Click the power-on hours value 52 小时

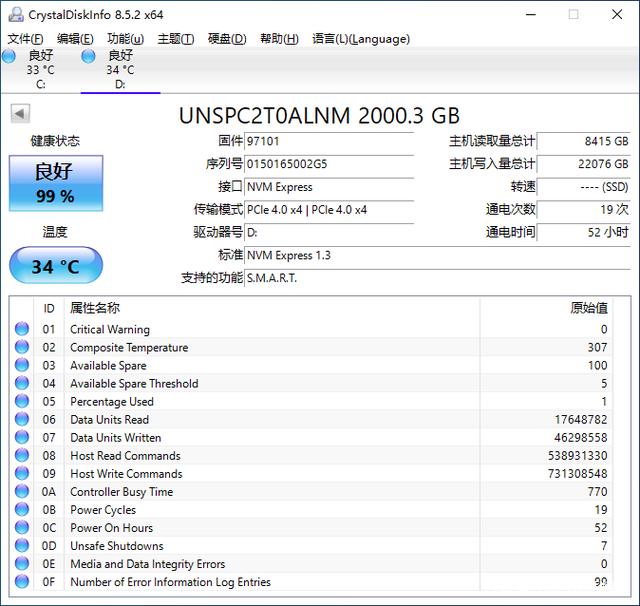584,233
